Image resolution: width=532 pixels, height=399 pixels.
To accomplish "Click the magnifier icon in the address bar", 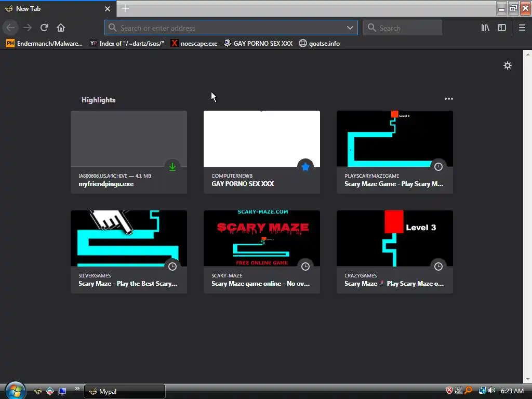I will (x=112, y=28).
